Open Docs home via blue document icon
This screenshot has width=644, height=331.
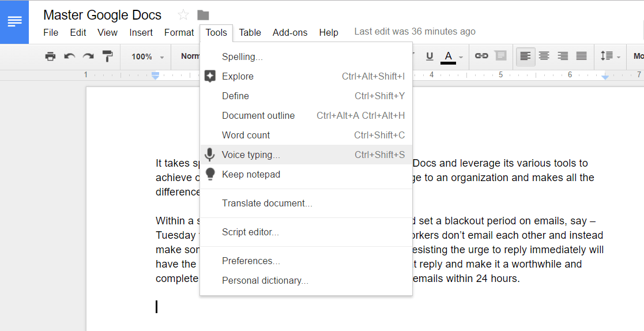coord(14,22)
